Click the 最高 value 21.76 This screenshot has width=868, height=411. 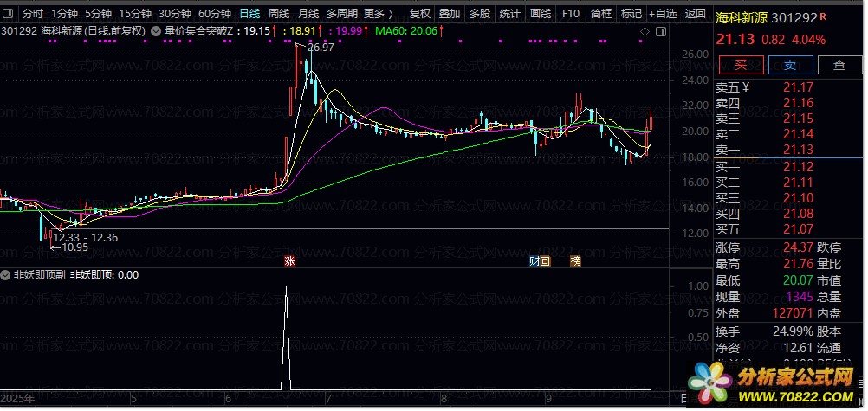click(x=798, y=264)
